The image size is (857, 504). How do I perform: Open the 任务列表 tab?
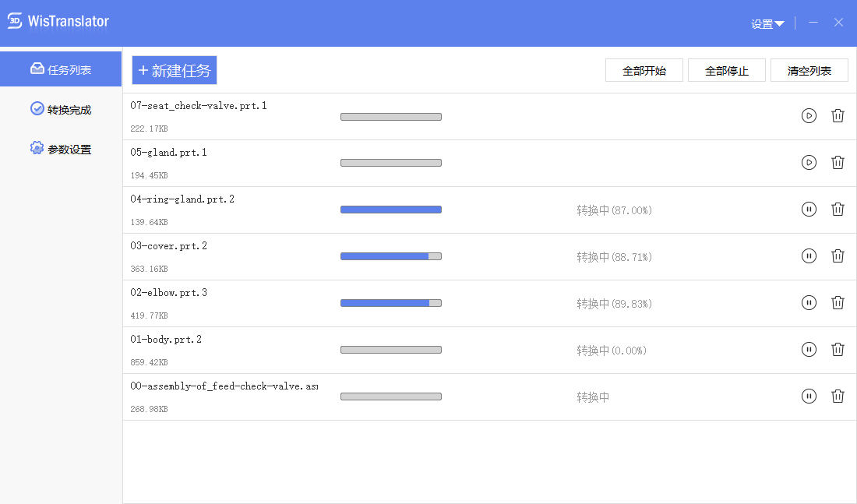61,69
